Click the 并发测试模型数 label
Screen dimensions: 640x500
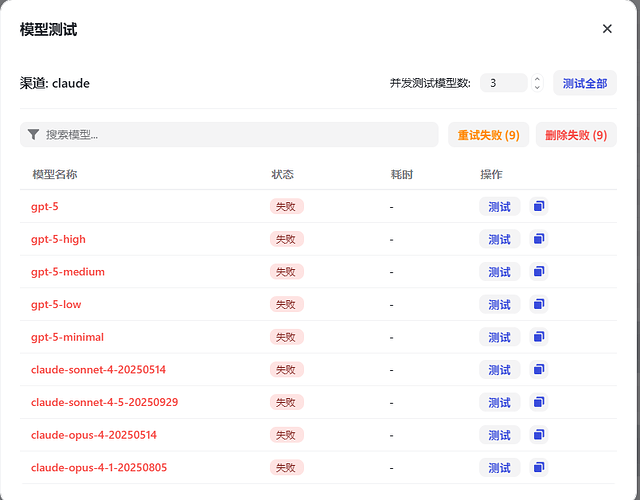click(x=430, y=83)
